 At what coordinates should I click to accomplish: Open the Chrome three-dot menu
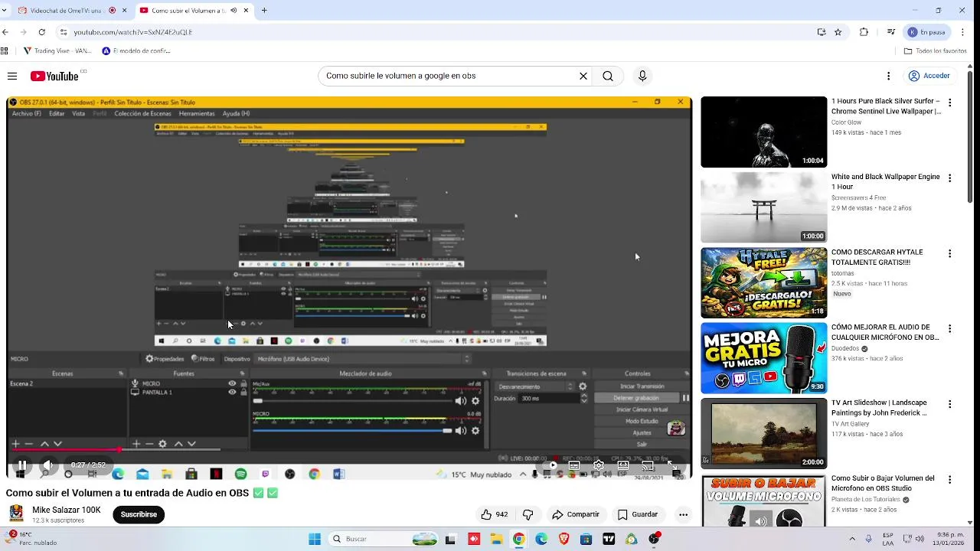pos(962,32)
